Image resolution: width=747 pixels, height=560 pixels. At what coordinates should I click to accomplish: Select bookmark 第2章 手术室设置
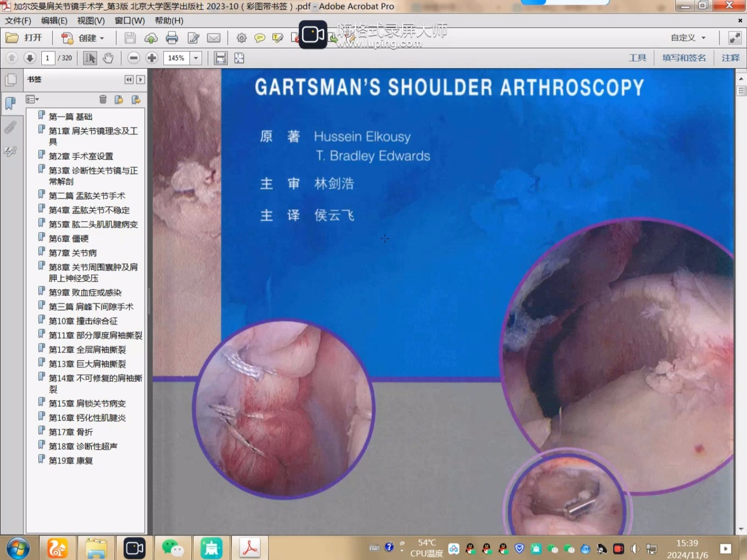click(x=81, y=156)
